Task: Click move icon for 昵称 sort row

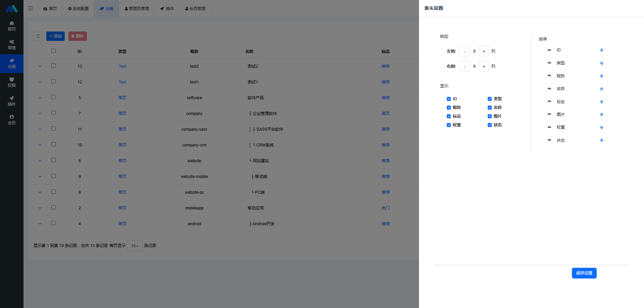Action: coord(601,76)
